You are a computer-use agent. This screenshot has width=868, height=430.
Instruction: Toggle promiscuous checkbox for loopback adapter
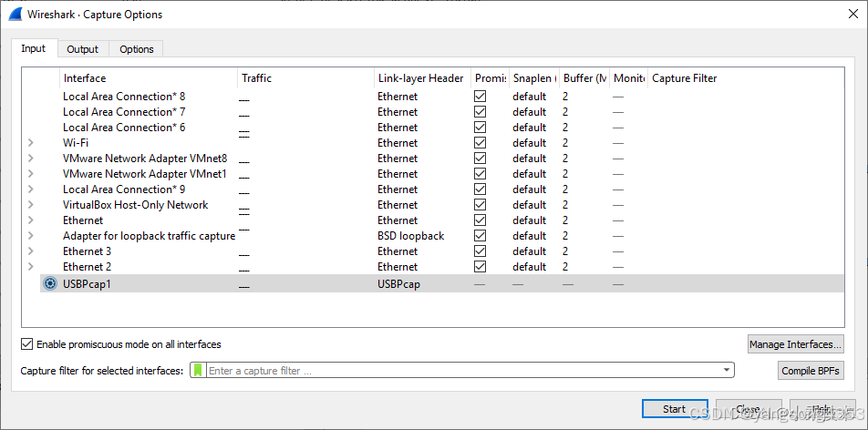[480, 236]
